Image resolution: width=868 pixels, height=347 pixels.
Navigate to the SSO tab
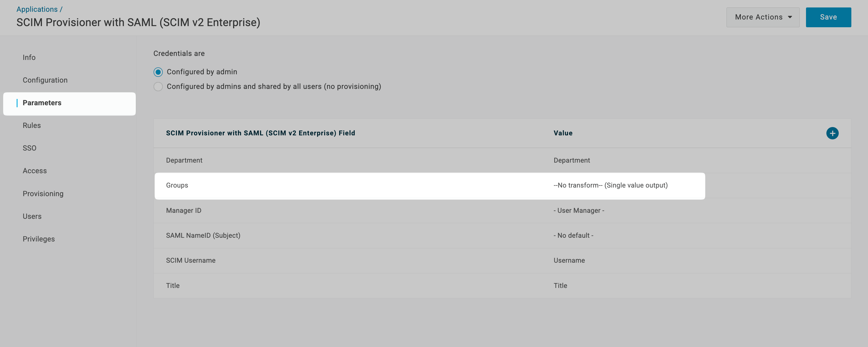coord(29,148)
